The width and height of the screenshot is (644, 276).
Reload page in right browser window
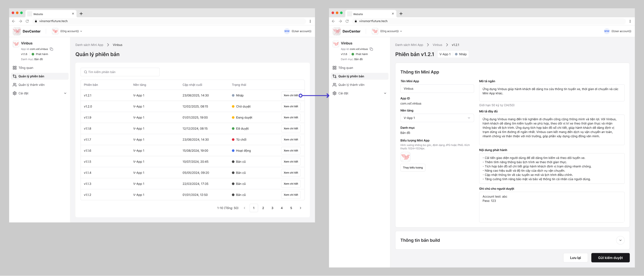pos(347,21)
